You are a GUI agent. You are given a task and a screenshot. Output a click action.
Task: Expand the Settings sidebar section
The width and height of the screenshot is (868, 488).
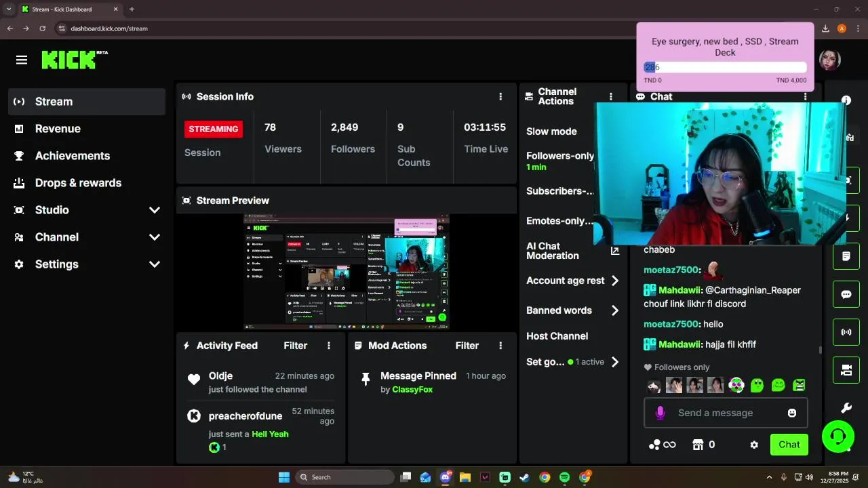(x=155, y=264)
